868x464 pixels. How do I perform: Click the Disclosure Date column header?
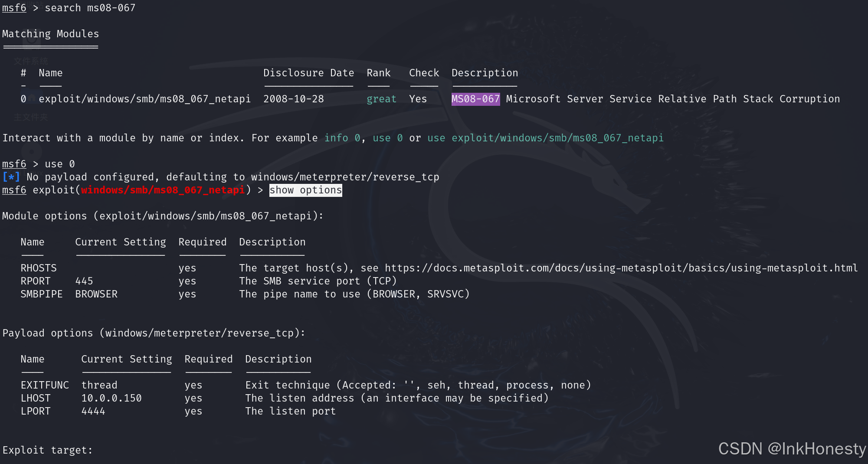[308, 73]
